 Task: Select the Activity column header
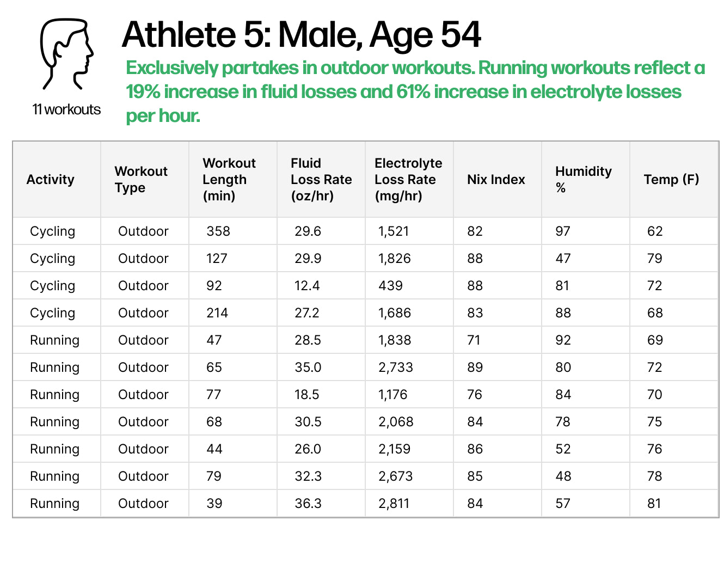click(51, 180)
